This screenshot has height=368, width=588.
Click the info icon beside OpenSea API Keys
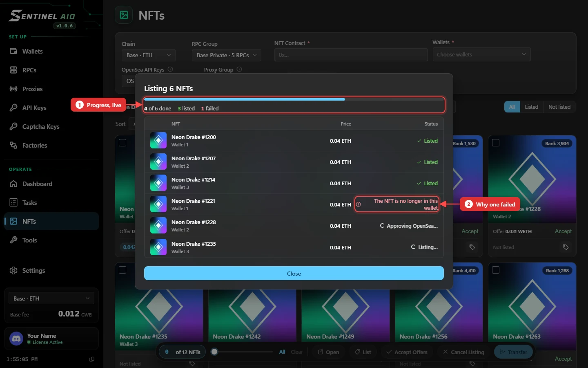coord(170,70)
